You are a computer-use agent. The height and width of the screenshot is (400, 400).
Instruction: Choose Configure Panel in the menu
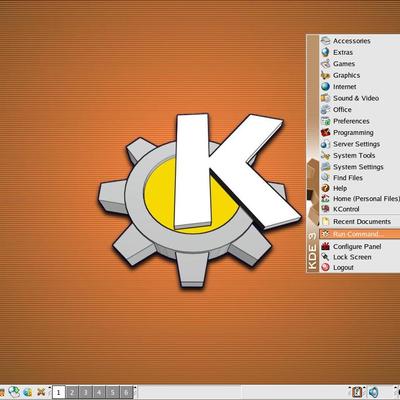pyautogui.click(x=360, y=247)
